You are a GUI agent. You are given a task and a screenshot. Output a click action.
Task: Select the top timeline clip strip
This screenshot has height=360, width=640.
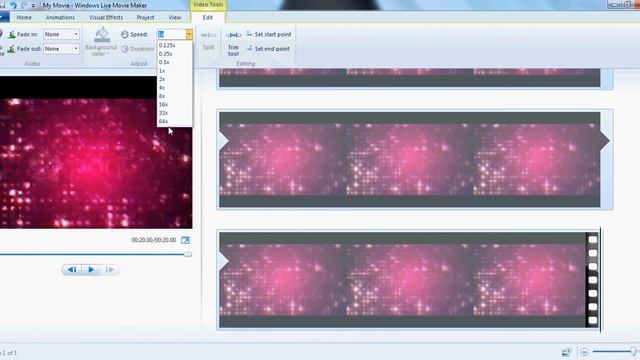[410, 78]
